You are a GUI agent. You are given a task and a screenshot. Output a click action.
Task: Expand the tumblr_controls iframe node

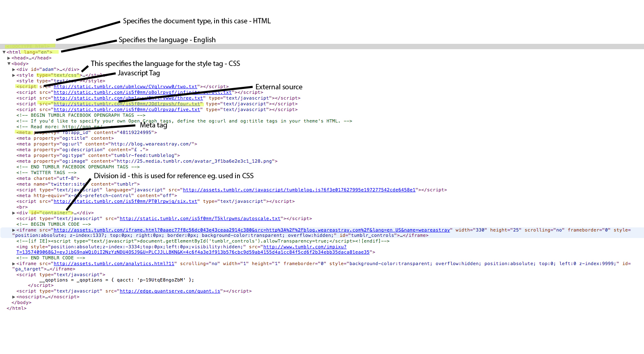click(14, 230)
